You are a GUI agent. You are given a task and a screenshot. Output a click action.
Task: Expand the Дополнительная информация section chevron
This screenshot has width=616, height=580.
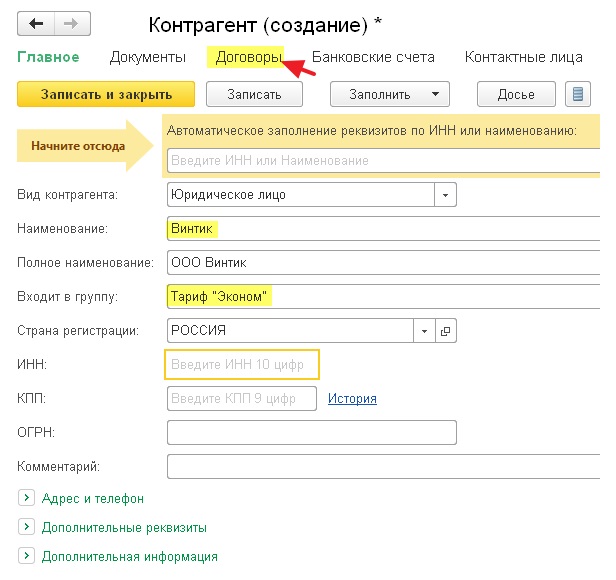(26, 556)
